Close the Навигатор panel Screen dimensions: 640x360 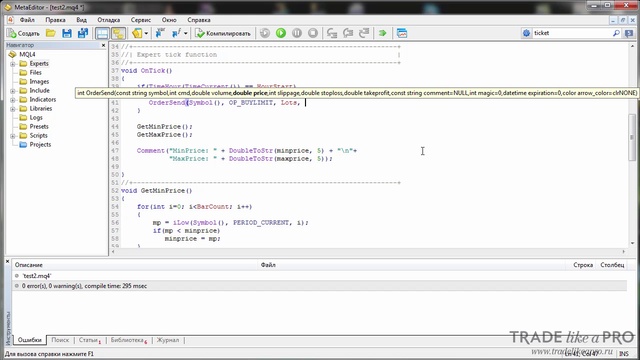tap(103, 45)
